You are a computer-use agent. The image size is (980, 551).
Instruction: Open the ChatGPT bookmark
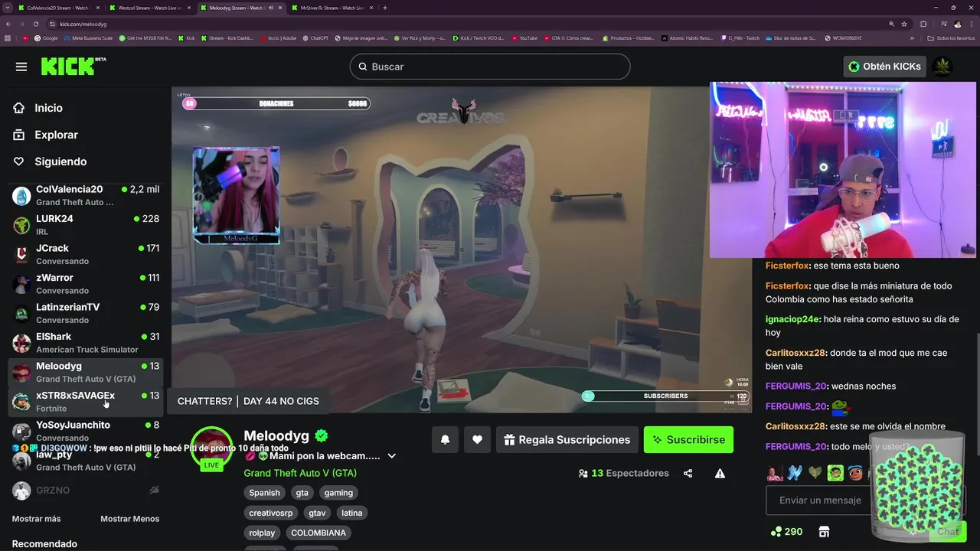coord(314,37)
